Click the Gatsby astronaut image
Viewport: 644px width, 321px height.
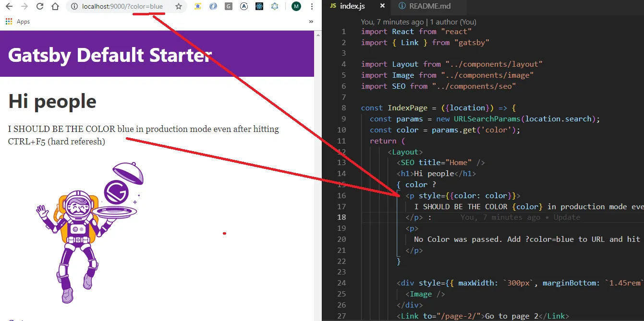tap(90, 232)
